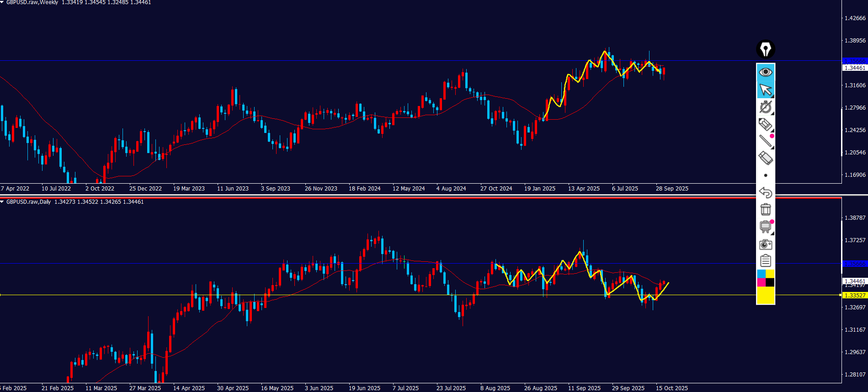Choose the black color swatch
This screenshot has height=392, width=868.
[x=770, y=282]
